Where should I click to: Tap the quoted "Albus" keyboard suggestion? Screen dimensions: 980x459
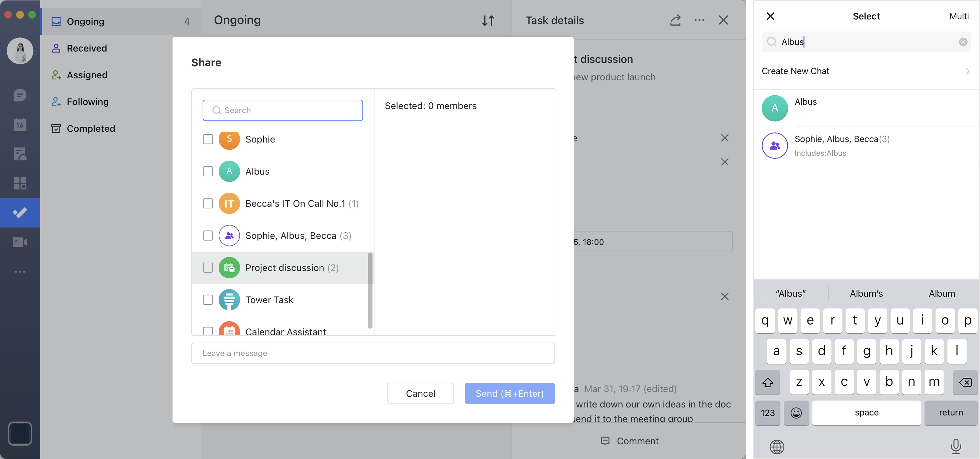pos(790,293)
